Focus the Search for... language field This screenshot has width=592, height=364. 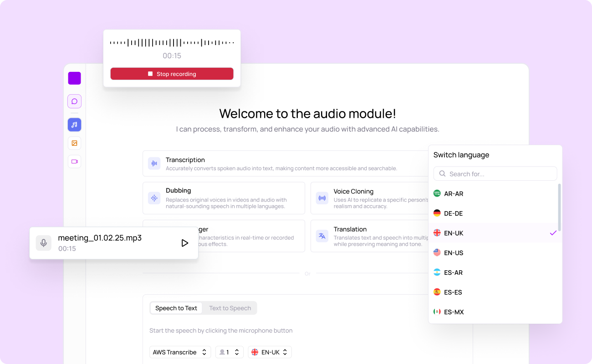pyautogui.click(x=495, y=174)
